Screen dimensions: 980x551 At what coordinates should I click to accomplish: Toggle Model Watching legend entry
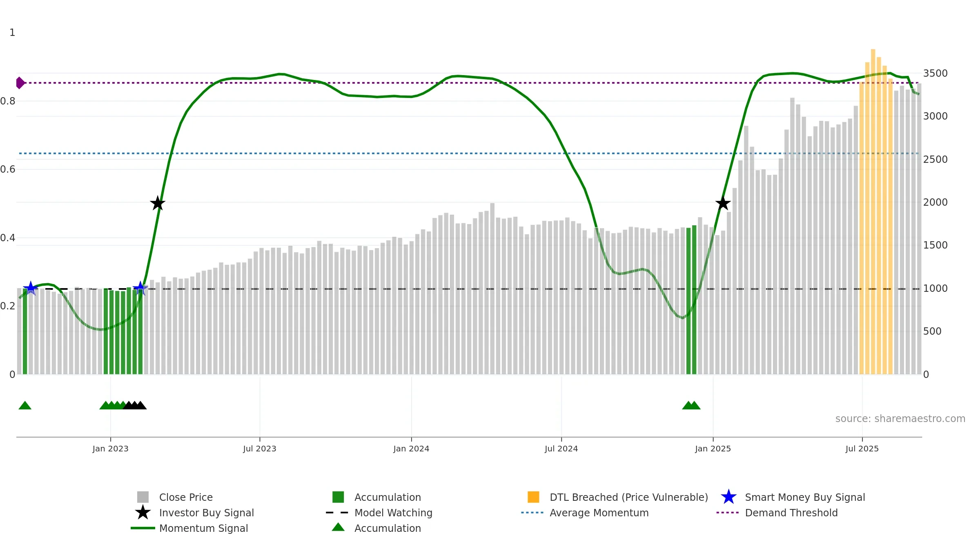click(x=393, y=513)
